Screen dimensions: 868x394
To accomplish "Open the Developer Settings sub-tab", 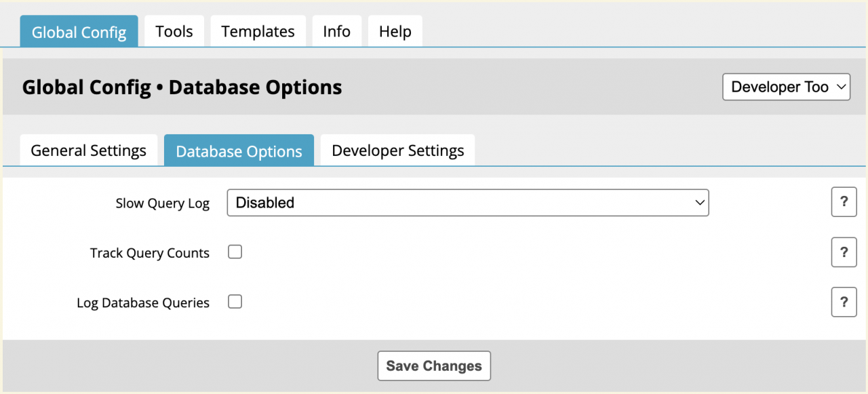I will [x=397, y=151].
